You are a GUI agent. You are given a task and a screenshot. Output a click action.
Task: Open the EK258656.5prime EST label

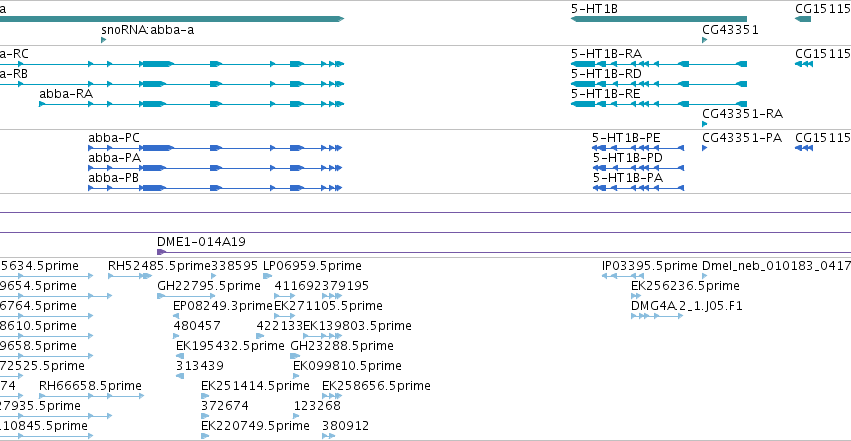pyautogui.click(x=376, y=386)
